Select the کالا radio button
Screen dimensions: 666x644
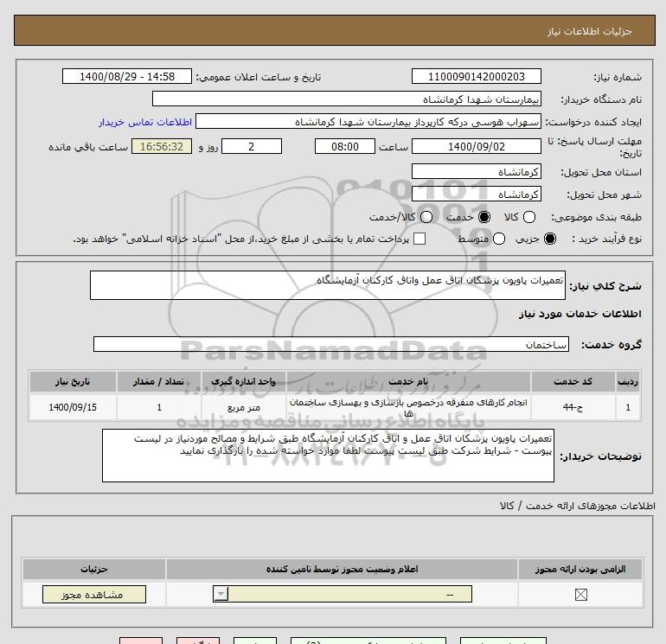(x=528, y=217)
